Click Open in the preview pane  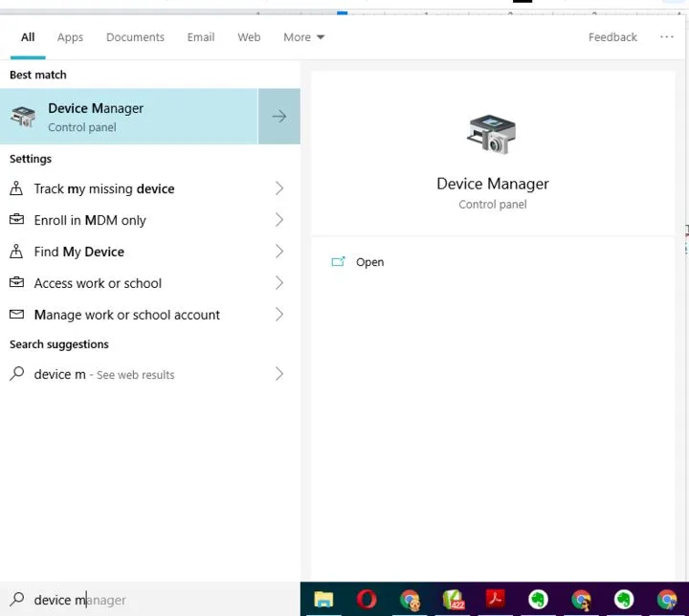click(x=369, y=262)
